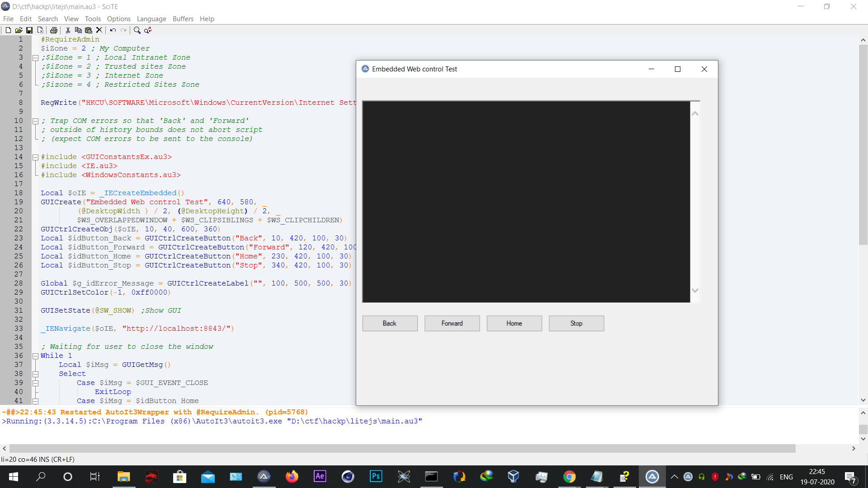The image size is (868, 488).
Task: Click the Open file folder icon
Action: [19, 30]
